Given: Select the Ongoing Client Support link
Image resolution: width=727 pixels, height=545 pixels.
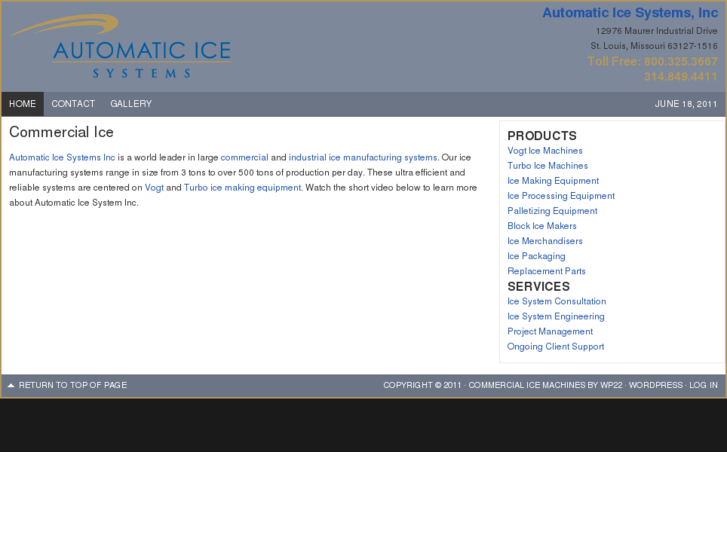Looking at the screenshot, I should point(555,346).
